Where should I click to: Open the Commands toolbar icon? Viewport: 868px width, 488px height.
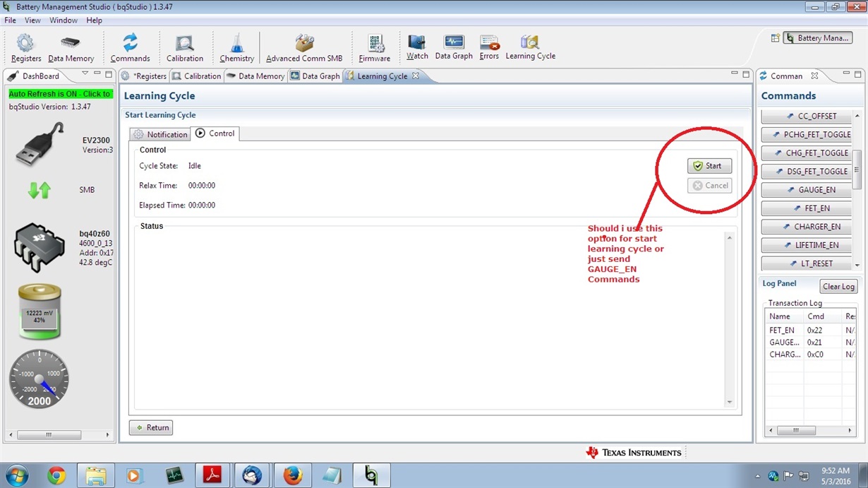[130, 49]
